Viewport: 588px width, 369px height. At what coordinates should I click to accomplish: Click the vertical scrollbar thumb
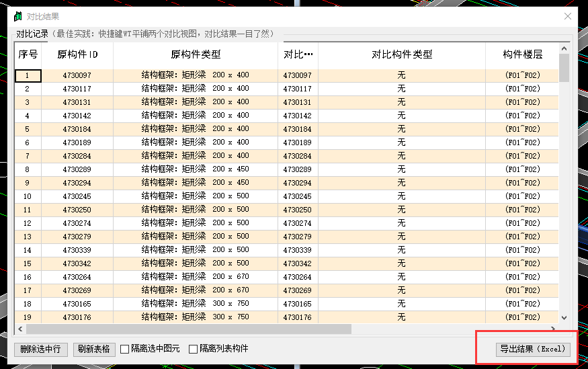point(564,68)
